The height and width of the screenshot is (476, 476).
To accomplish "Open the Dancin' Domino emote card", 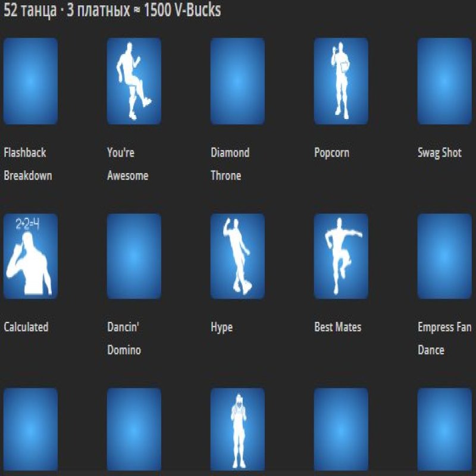I will tap(133, 256).
